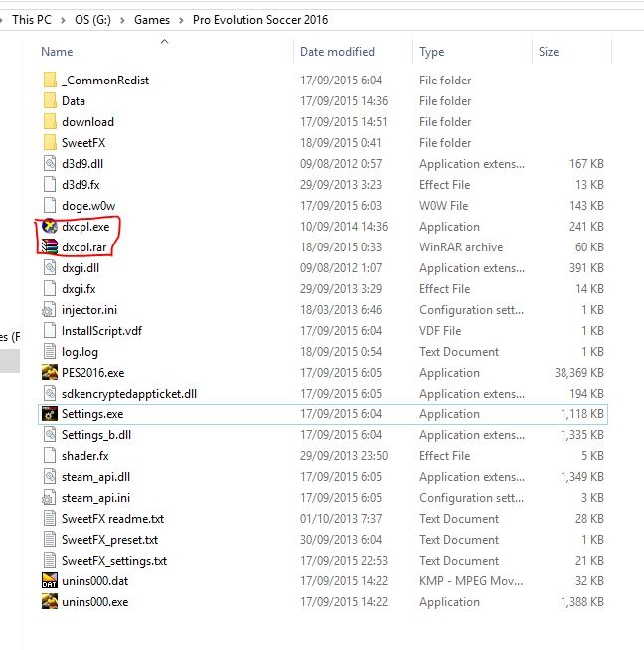Click the 1,349 KB size value
The image size is (644, 650).
pos(582,477)
